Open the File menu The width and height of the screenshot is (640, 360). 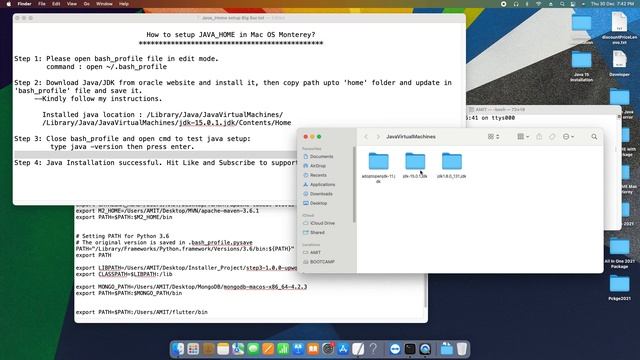coord(42,4)
